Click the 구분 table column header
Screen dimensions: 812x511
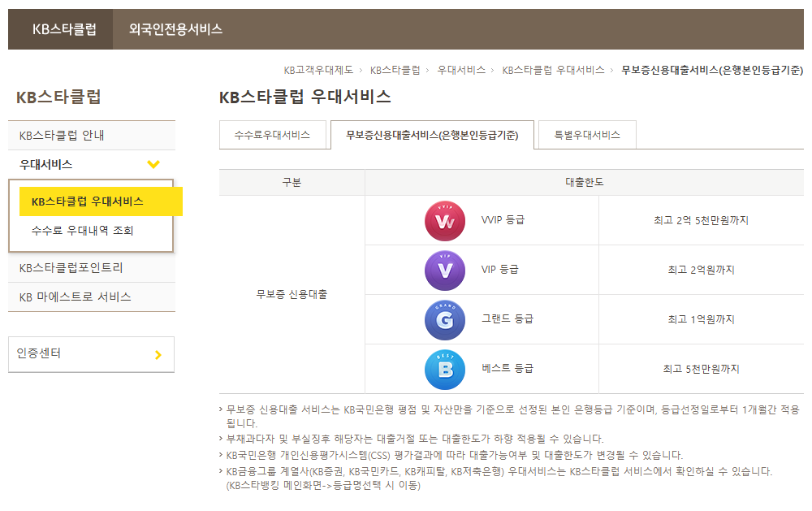tap(292, 182)
